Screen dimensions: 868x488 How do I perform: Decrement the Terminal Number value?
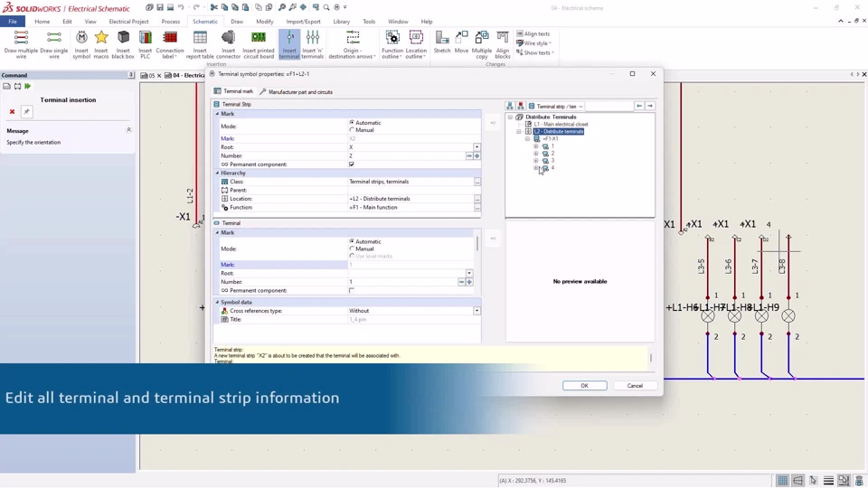(461, 282)
